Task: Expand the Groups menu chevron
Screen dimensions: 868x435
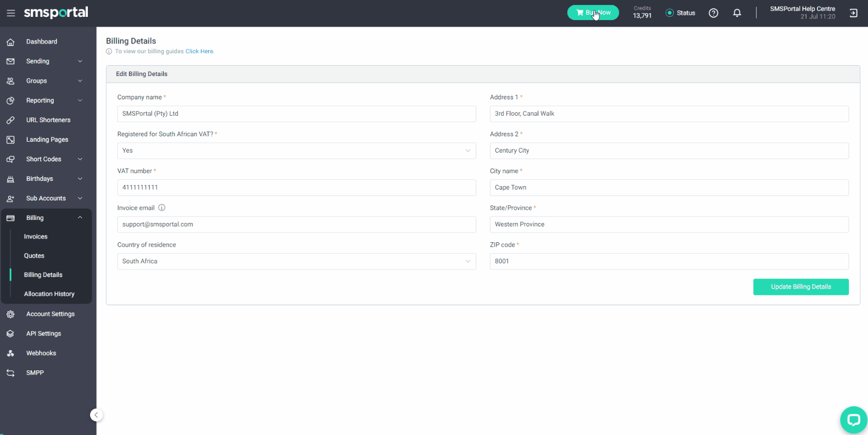Action: pos(80,81)
